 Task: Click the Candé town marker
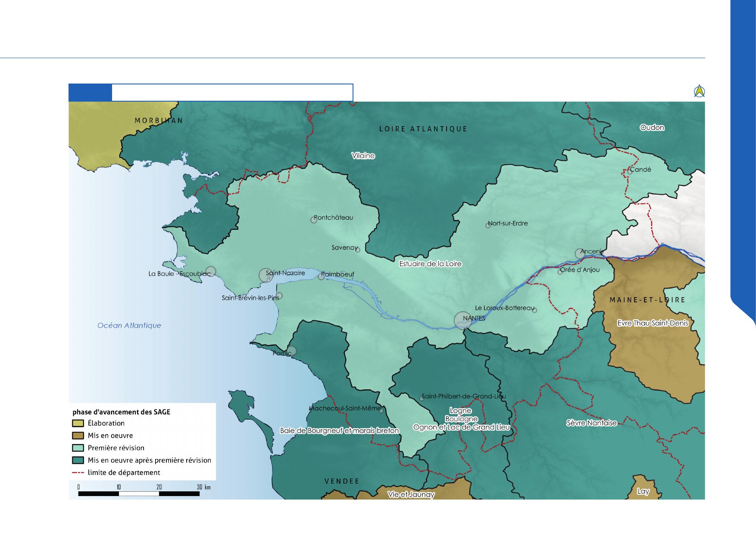click(x=629, y=171)
